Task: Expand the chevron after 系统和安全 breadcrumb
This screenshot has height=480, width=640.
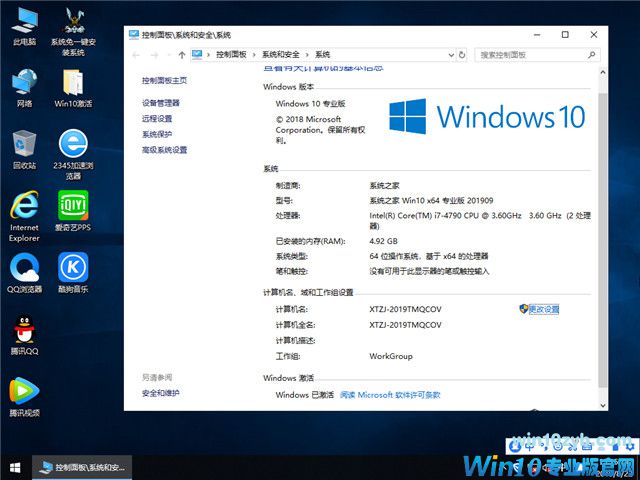Action: pyautogui.click(x=307, y=55)
